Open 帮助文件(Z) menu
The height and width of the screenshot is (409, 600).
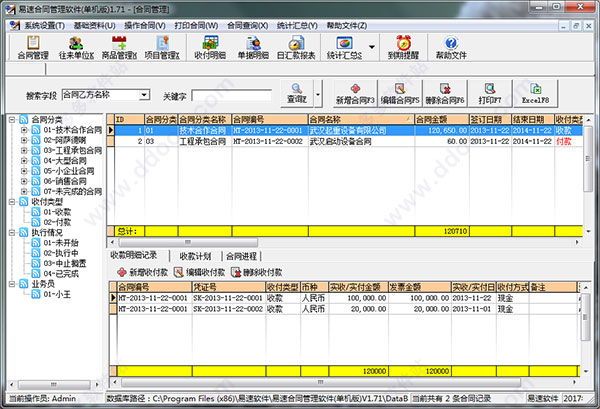point(347,26)
